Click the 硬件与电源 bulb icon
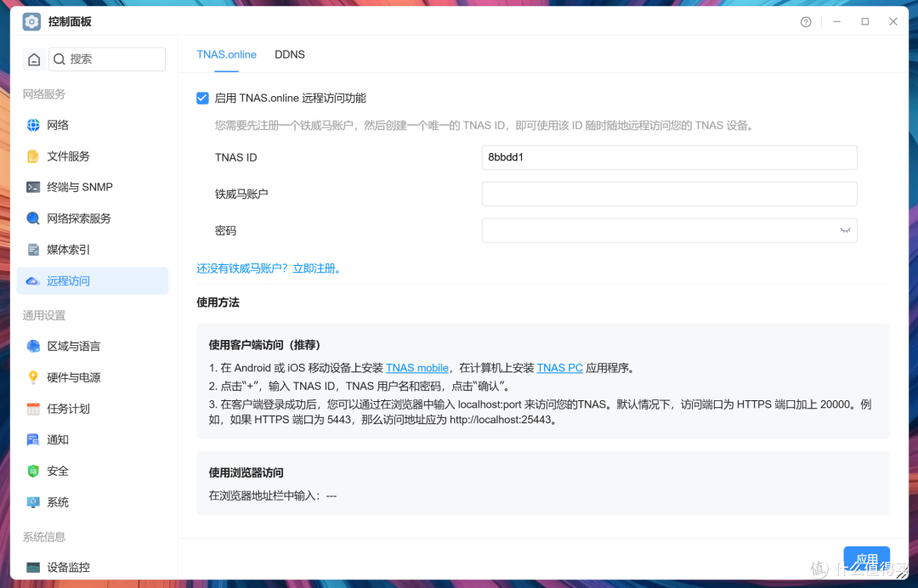 [33, 377]
